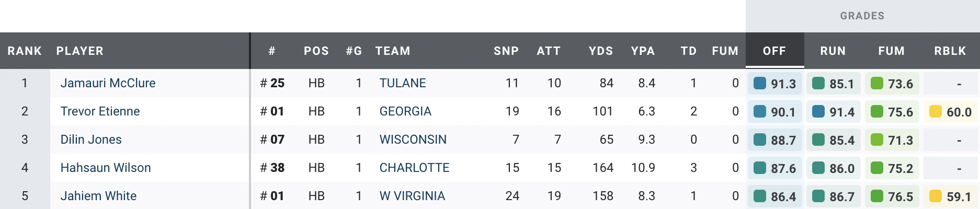Click the RBLK column header
Image resolution: width=980 pixels, height=209 pixels.
click(950, 51)
